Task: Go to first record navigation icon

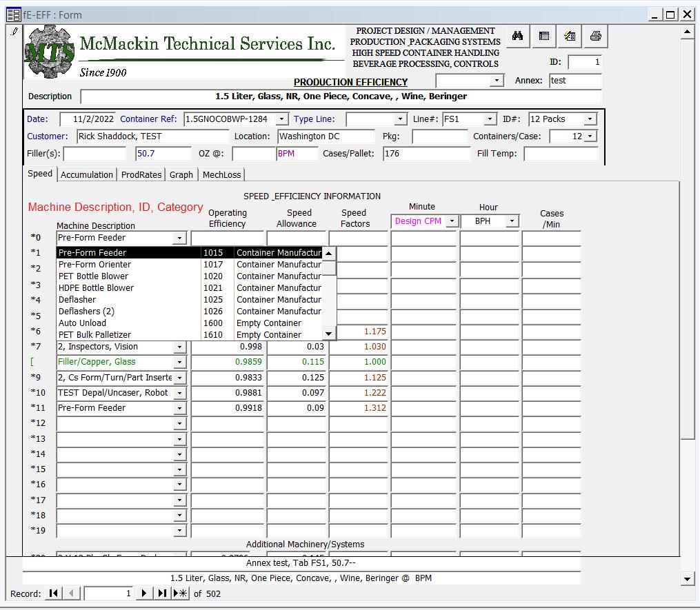Action: tap(54, 593)
